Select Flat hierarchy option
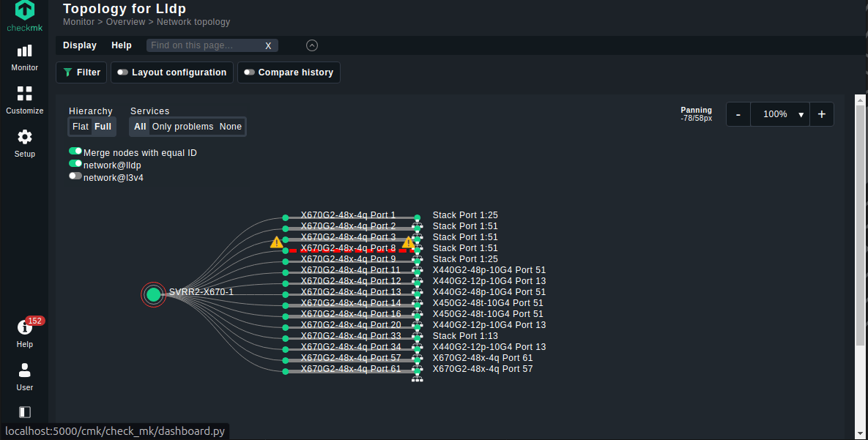The height and width of the screenshot is (440, 868). coord(81,127)
